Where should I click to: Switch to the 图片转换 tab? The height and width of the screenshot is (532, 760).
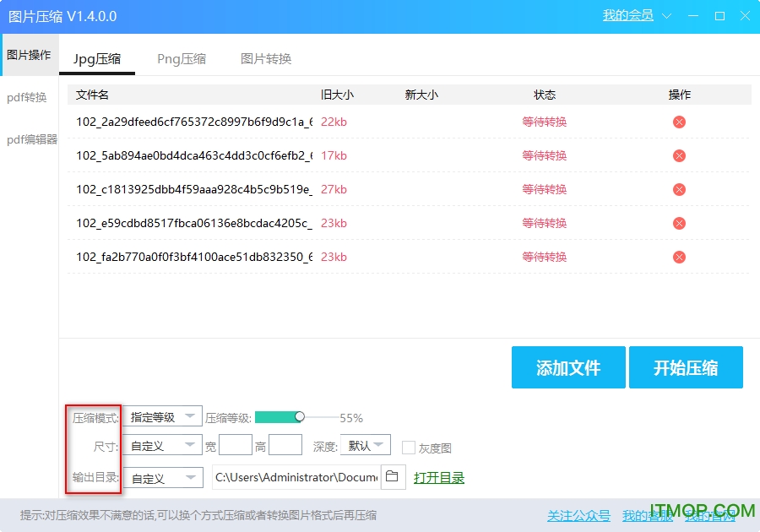pos(266,58)
